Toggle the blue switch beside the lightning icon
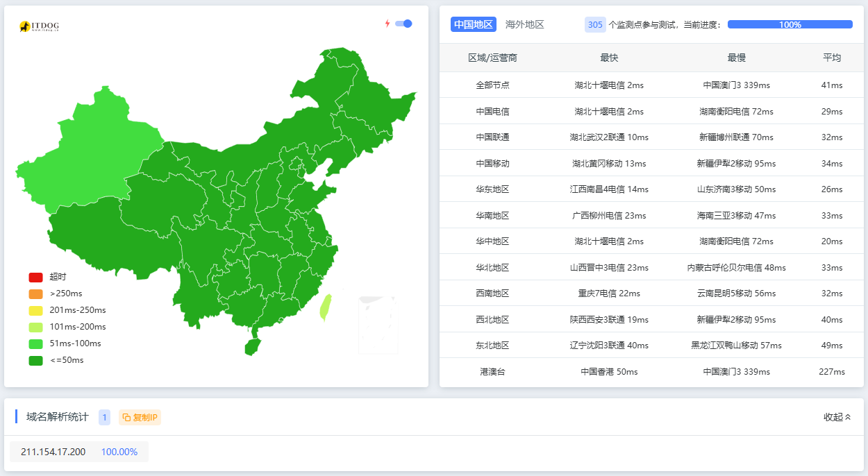This screenshot has width=868, height=476. [x=403, y=24]
